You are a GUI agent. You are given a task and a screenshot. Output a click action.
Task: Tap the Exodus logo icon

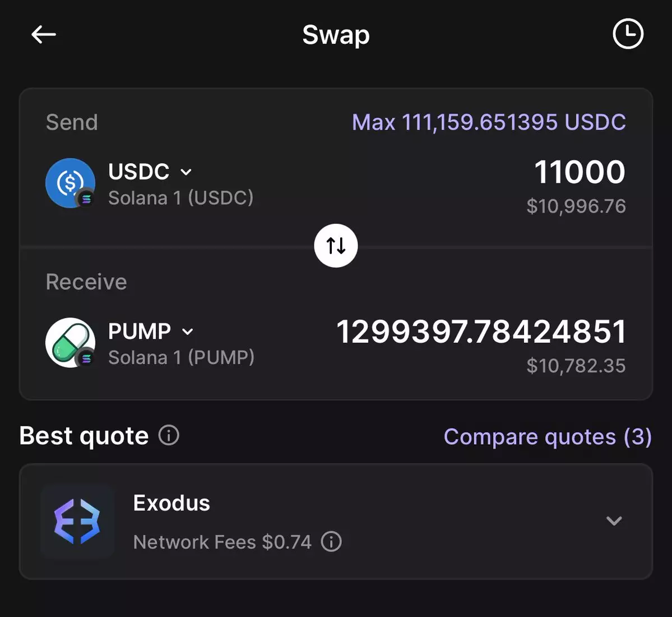pos(77,522)
